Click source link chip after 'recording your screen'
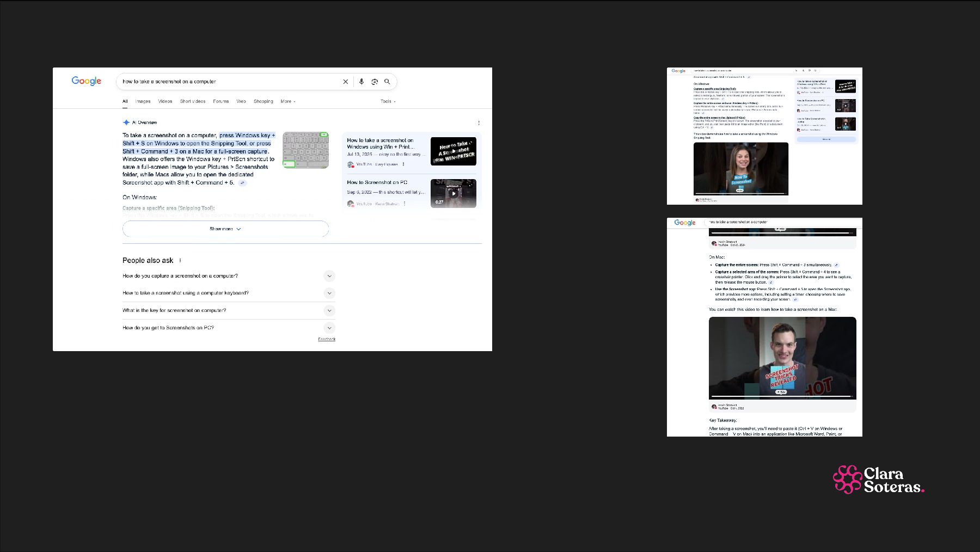This screenshot has width=980, height=552. point(795,299)
